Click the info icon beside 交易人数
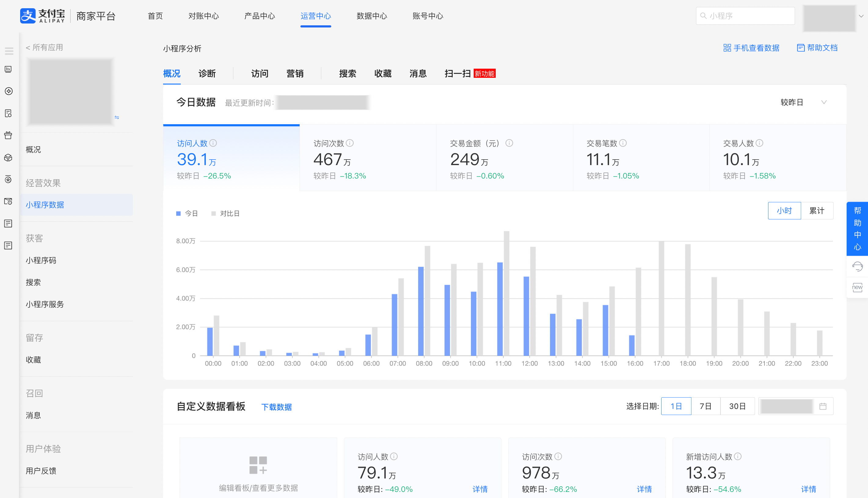The width and height of the screenshot is (868, 498). point(760,143)
